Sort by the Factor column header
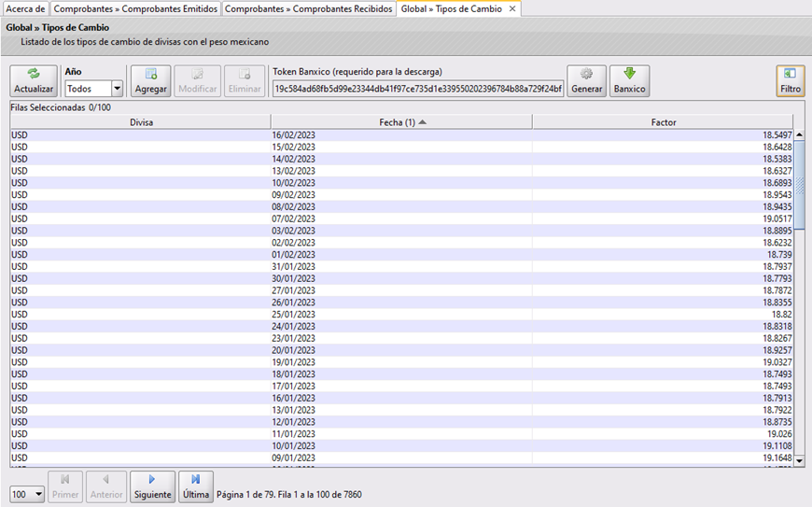 664,122
